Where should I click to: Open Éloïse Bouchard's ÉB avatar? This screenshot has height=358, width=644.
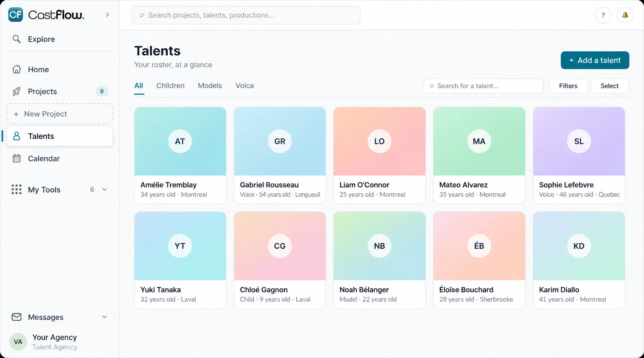pos(479,246)
